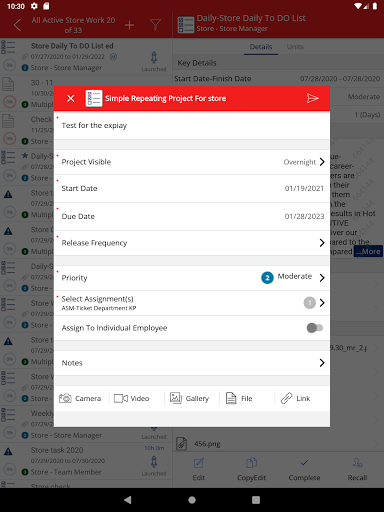This screenshot has width=384, height=512.
Task: Close the Simple Repeating Project dialog
Action: coord(71,98)
